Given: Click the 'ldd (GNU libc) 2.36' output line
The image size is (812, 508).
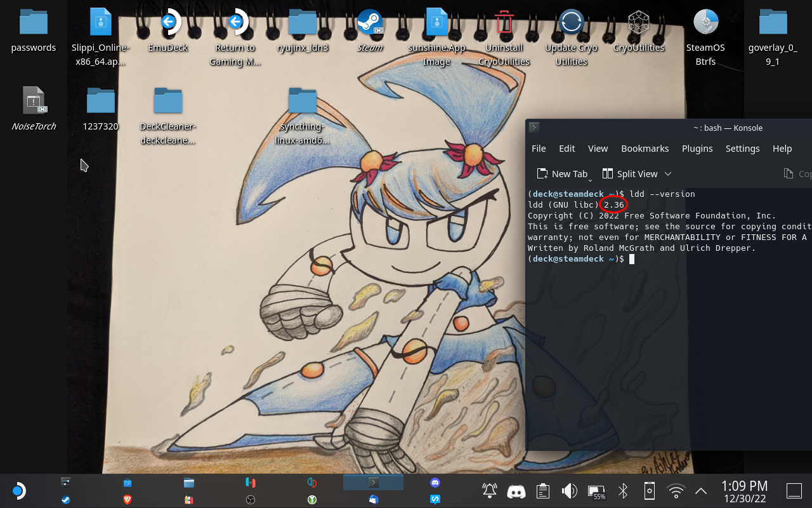Looking at the screenshot, I should click(x=576, y=204).
